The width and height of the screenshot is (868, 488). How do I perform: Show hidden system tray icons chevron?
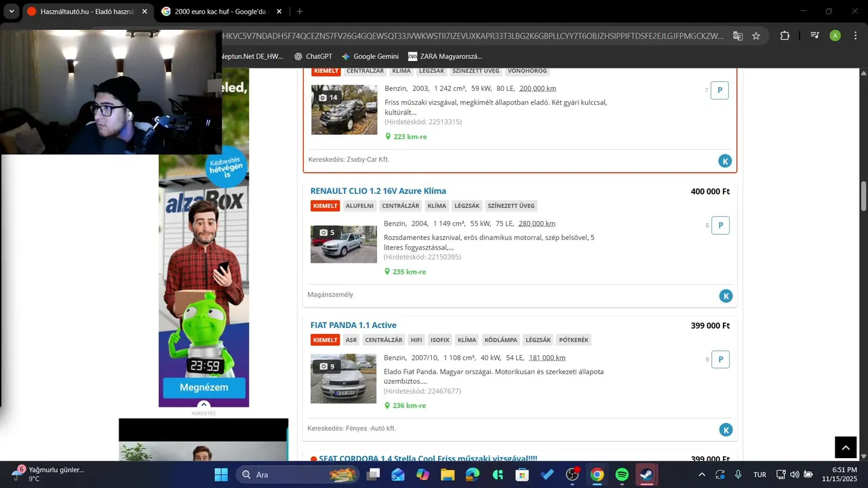702,474
